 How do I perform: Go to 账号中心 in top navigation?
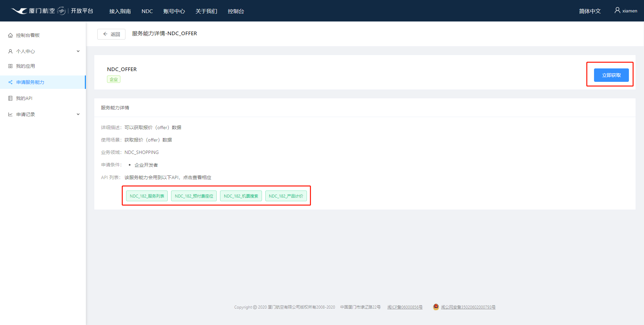pyautogui.click(x=174, y=11)
